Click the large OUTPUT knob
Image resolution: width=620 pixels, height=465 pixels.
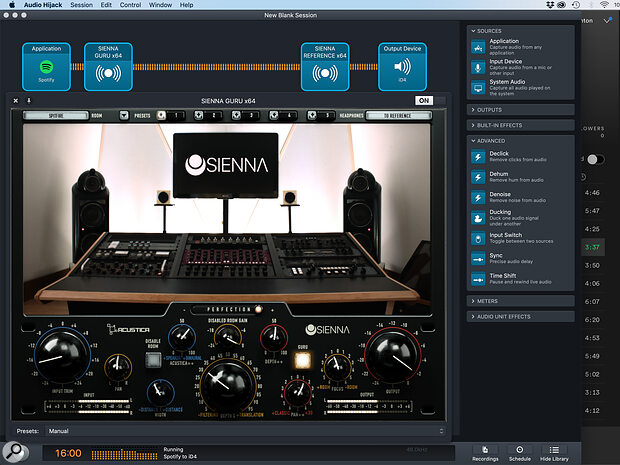point(393,356)
